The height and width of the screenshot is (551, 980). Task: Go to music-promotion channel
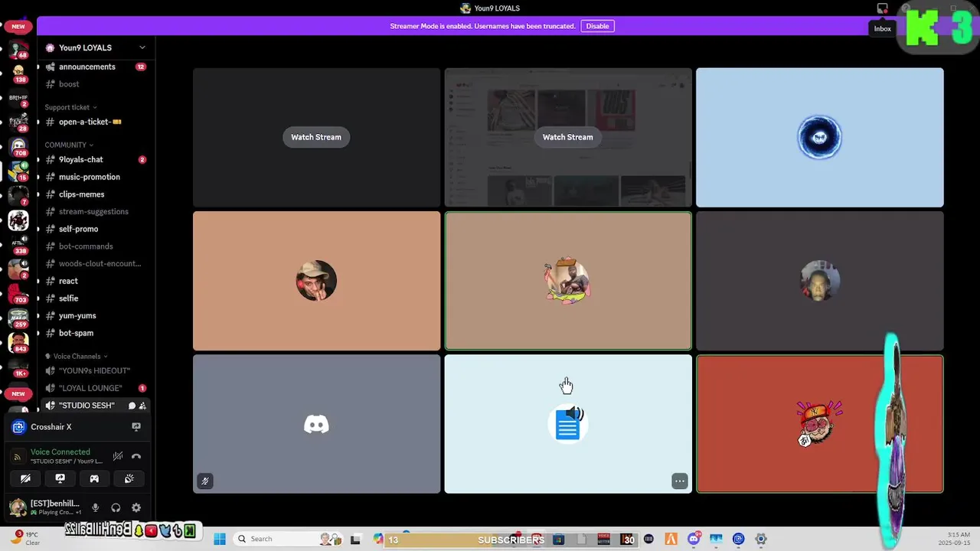(95, 177)
